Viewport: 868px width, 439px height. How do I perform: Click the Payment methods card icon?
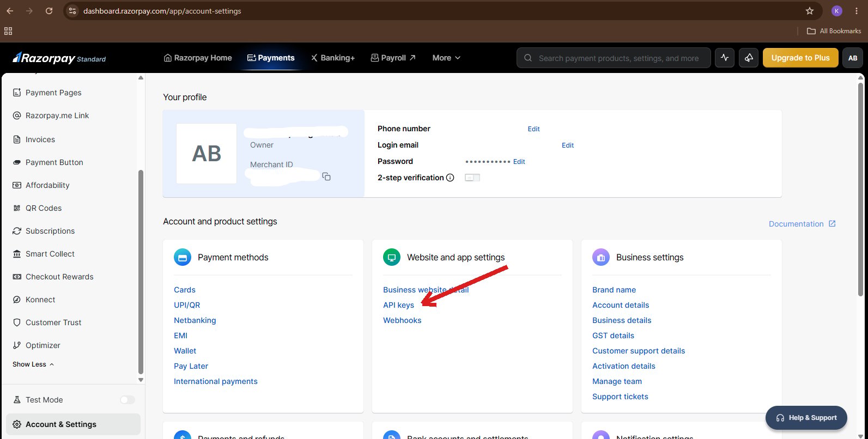point(183,257)
